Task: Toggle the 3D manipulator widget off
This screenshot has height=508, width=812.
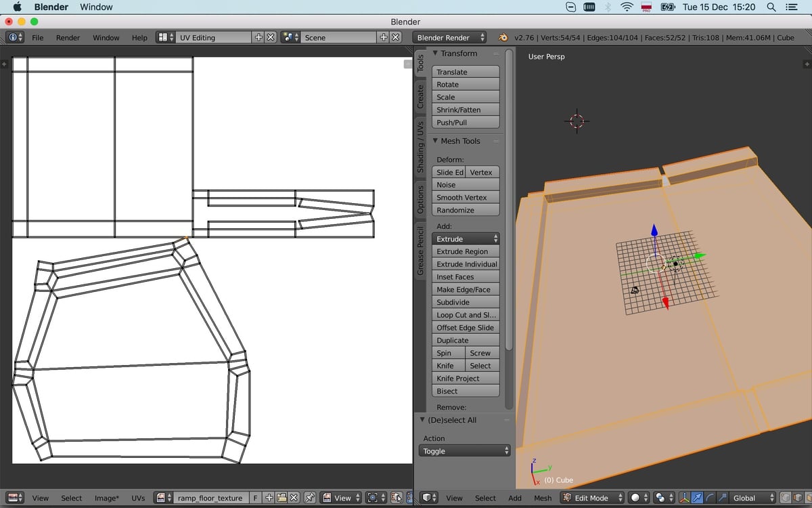Action: (x=684, y=498)
